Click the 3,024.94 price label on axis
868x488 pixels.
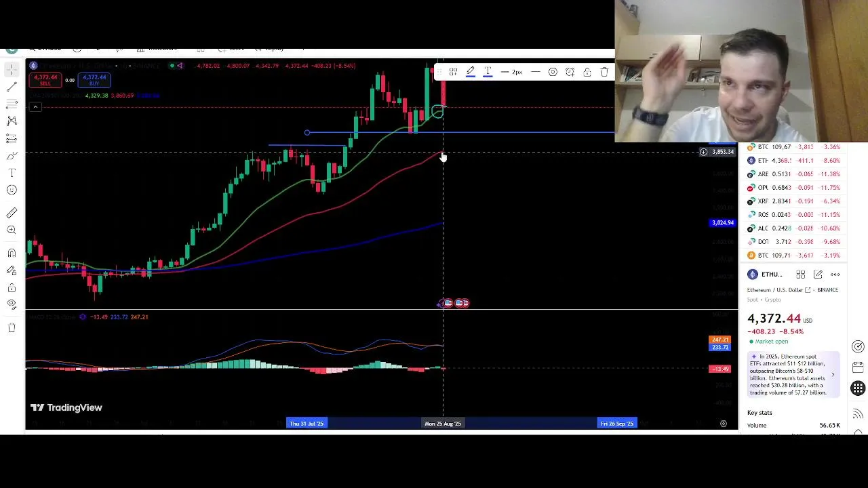point(722,222)
